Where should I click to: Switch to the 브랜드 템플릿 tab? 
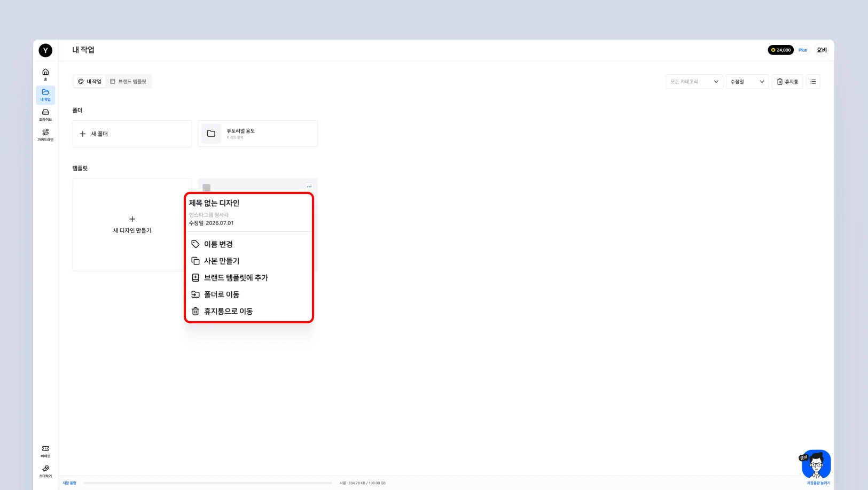click(x=128, y=81)
